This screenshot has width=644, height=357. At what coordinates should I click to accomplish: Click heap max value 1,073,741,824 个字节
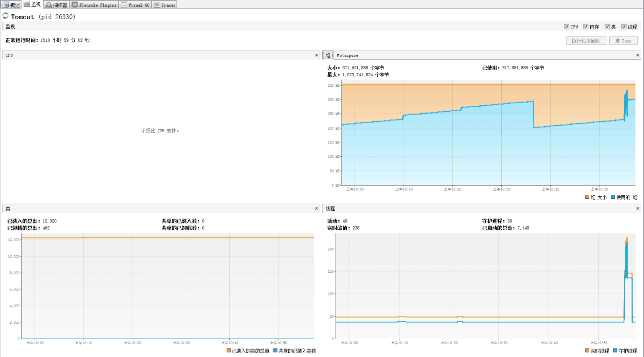[366, 75]
